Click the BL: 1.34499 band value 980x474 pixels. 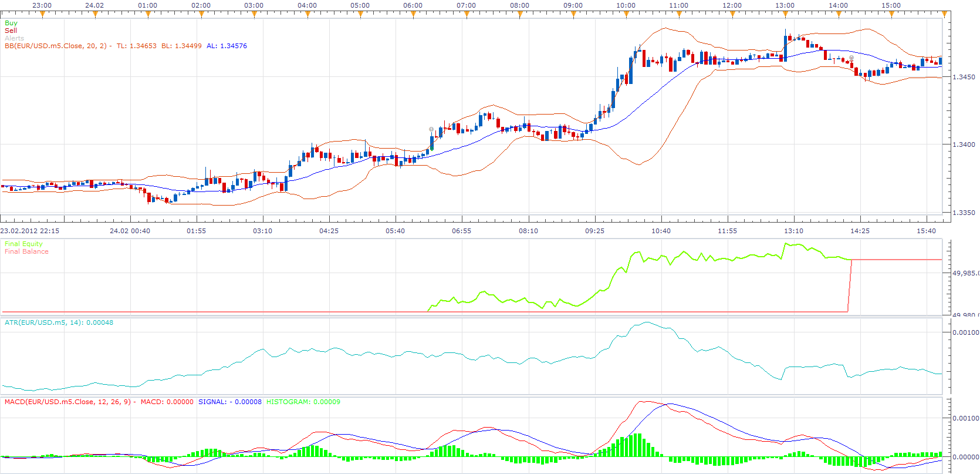tap(181, 46)
